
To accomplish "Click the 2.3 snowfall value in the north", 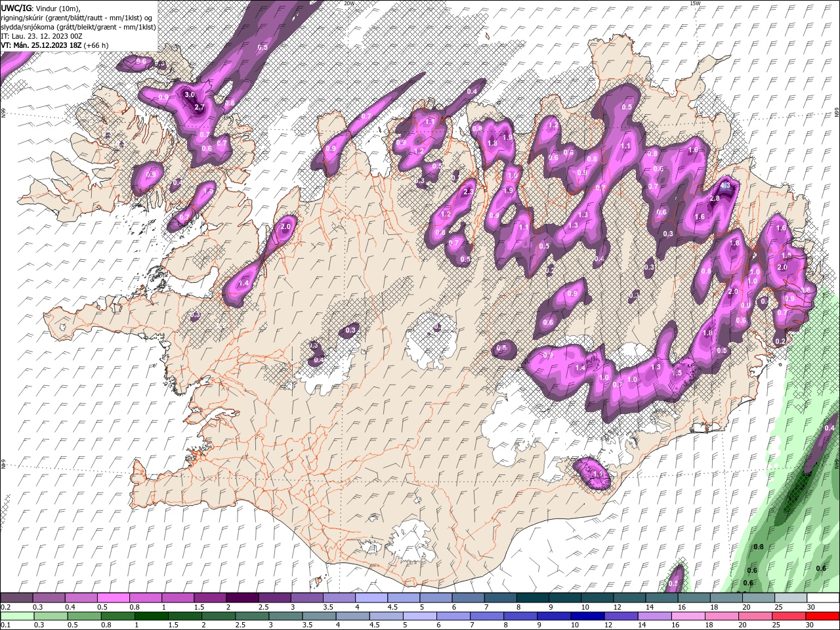I will (x=469, y=192).
